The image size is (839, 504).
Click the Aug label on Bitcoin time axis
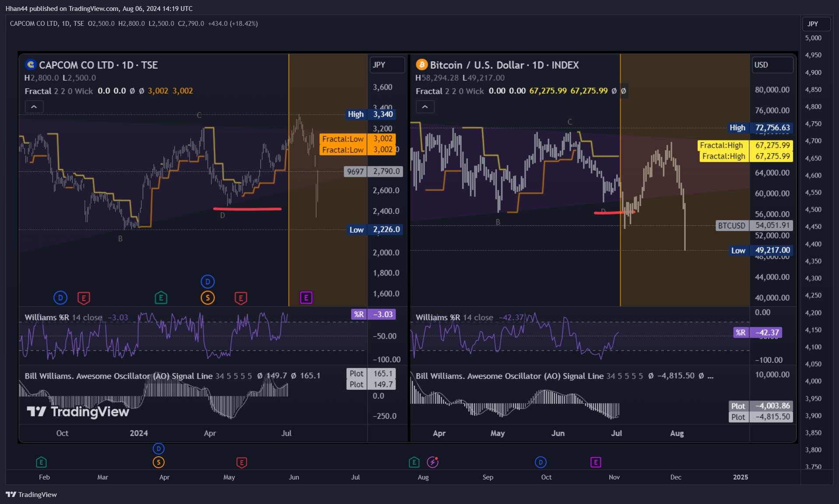[677, 433]
